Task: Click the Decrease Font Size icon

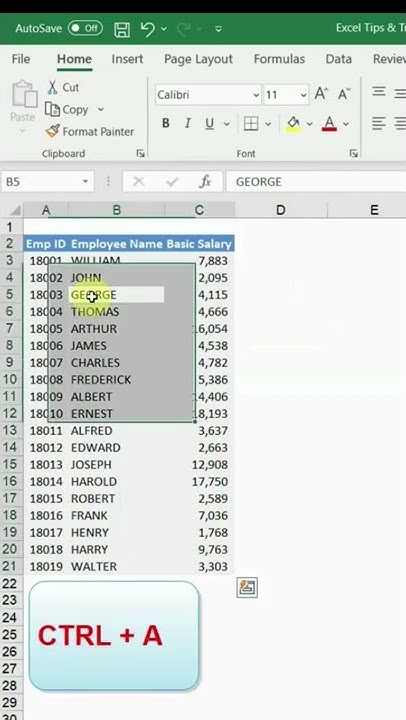Action: point(344,94)
